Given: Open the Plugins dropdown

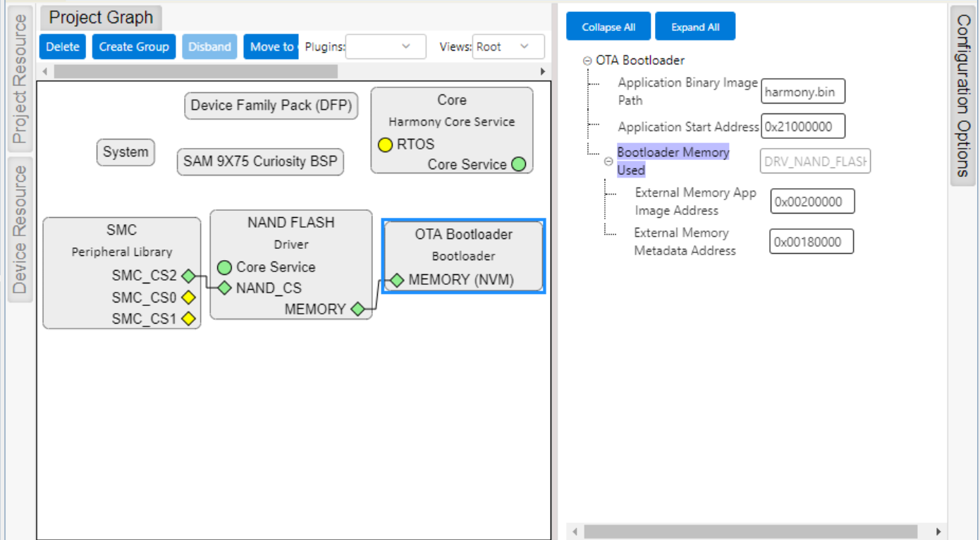Looking at the screenshot, I should [x=385, y=47].
